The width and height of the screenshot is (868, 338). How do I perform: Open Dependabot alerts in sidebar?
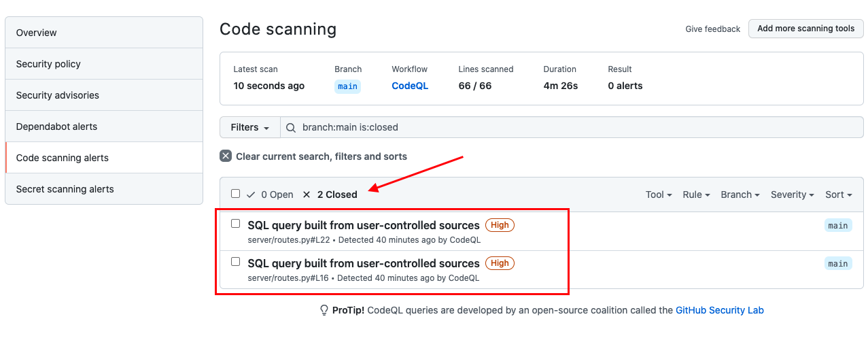[x=104, y=126]
